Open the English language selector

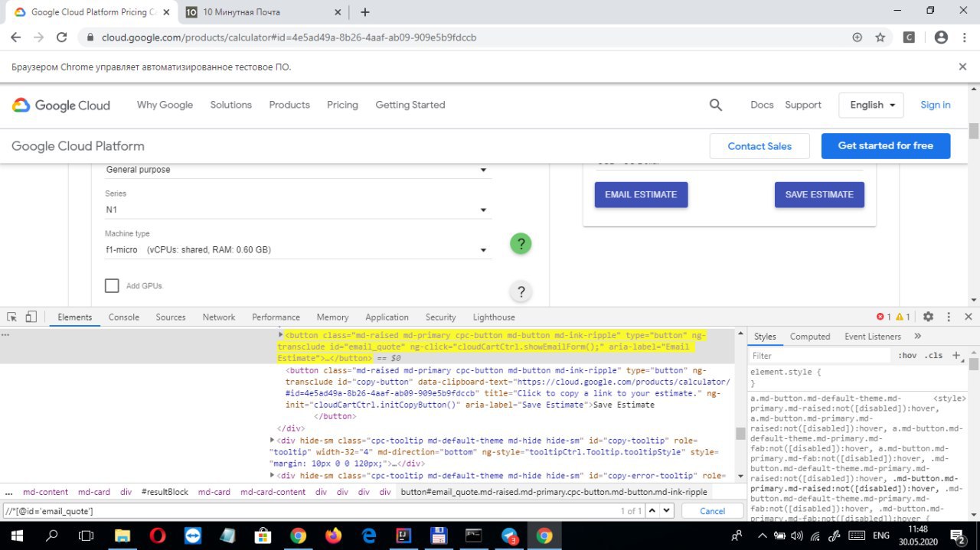[871, 105]
